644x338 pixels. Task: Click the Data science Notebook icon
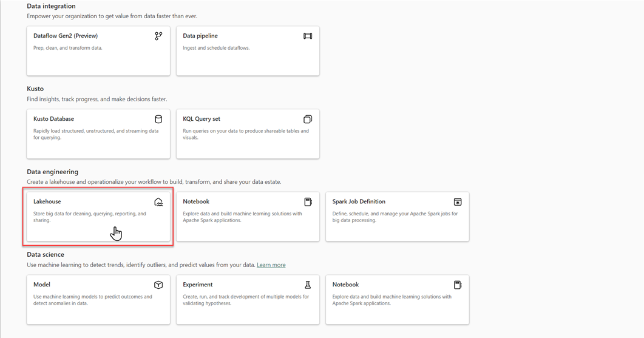pos(458,285)
